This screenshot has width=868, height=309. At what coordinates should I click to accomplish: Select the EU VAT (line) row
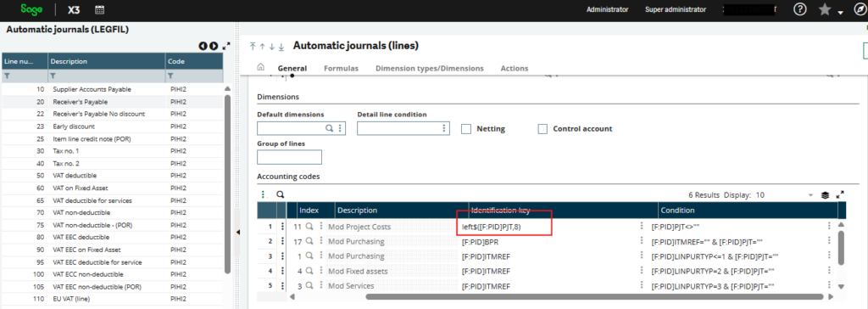click(113, 299)
